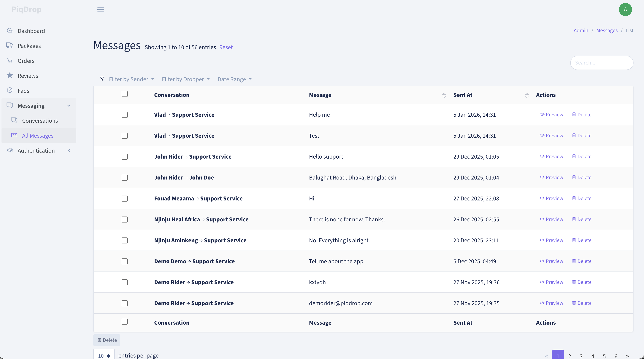Delete the 'No. Everything is alright.' message
The image size is (644, 359).
[582, 240]
